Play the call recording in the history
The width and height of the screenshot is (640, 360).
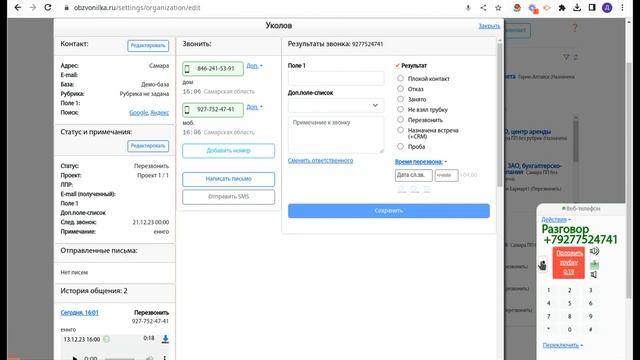[74, 358]
